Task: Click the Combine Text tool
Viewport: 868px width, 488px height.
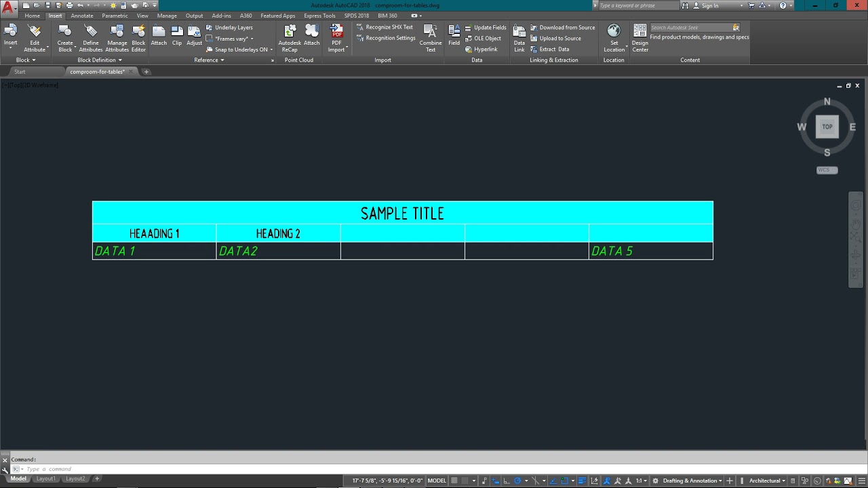Action: [x=431, y=38]
